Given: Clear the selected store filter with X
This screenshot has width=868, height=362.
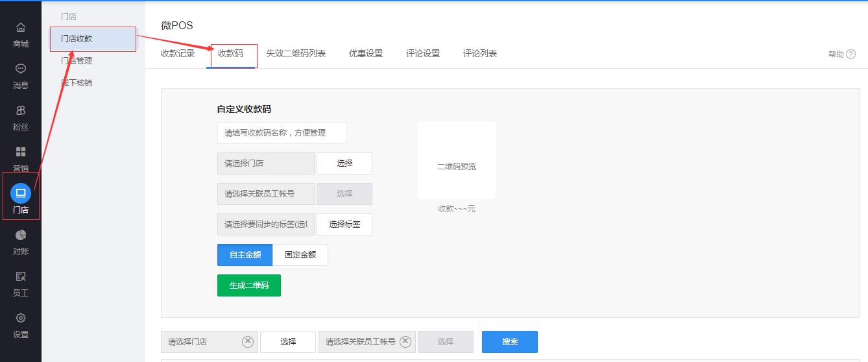Looking at the screenshot, I should [x=248, y=342].
